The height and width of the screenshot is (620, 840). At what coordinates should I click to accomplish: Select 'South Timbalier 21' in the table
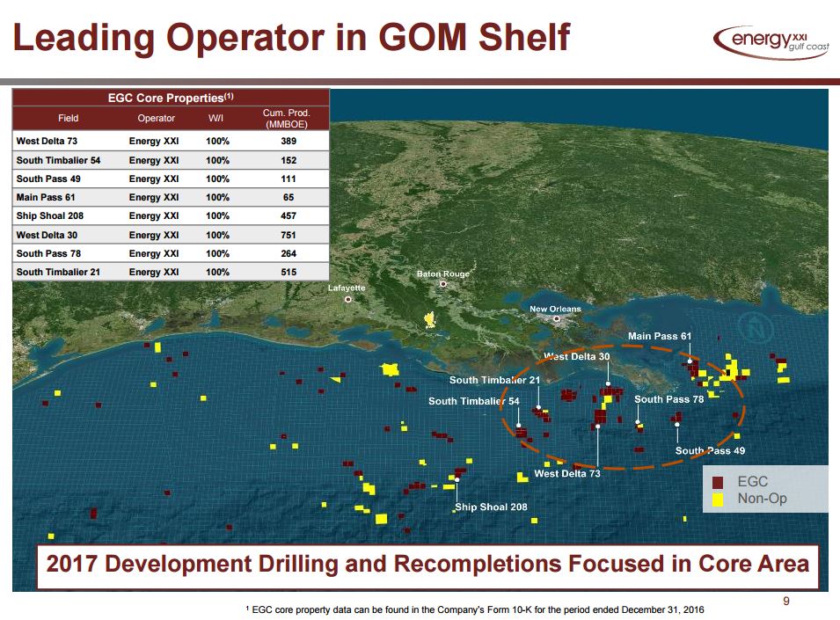58,272
